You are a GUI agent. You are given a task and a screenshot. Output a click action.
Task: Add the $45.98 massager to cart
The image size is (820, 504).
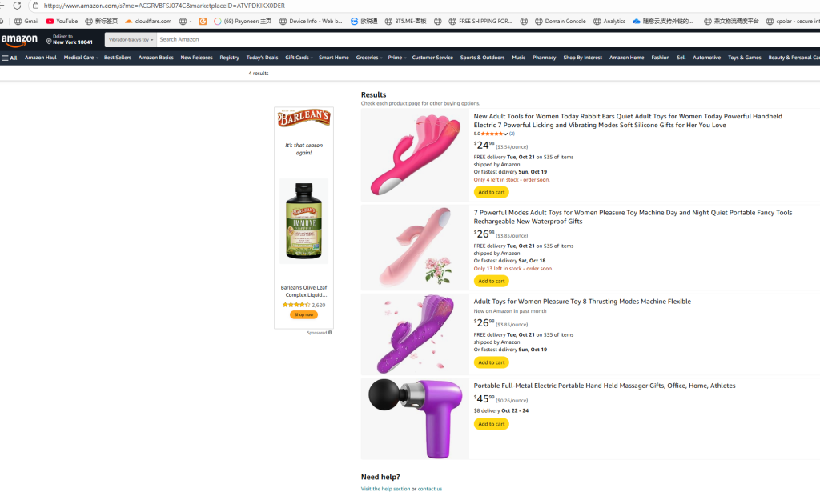(x=491, y=424)
